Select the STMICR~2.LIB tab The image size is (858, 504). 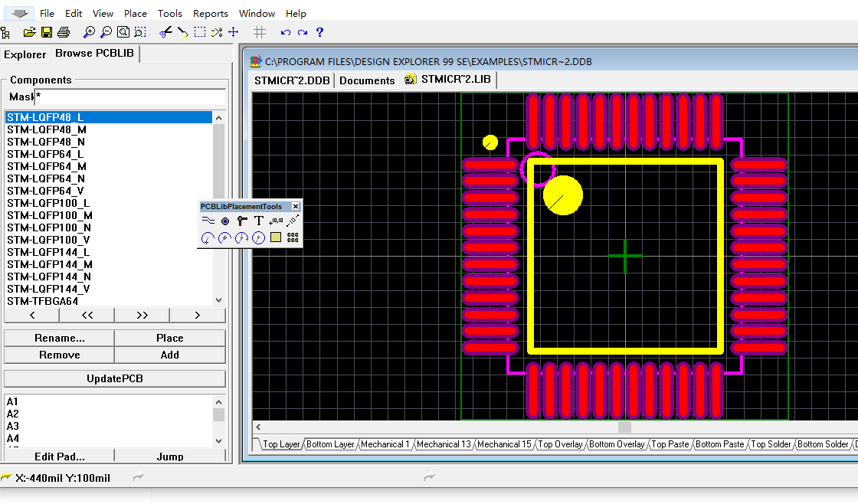click(x=448, y=80)
